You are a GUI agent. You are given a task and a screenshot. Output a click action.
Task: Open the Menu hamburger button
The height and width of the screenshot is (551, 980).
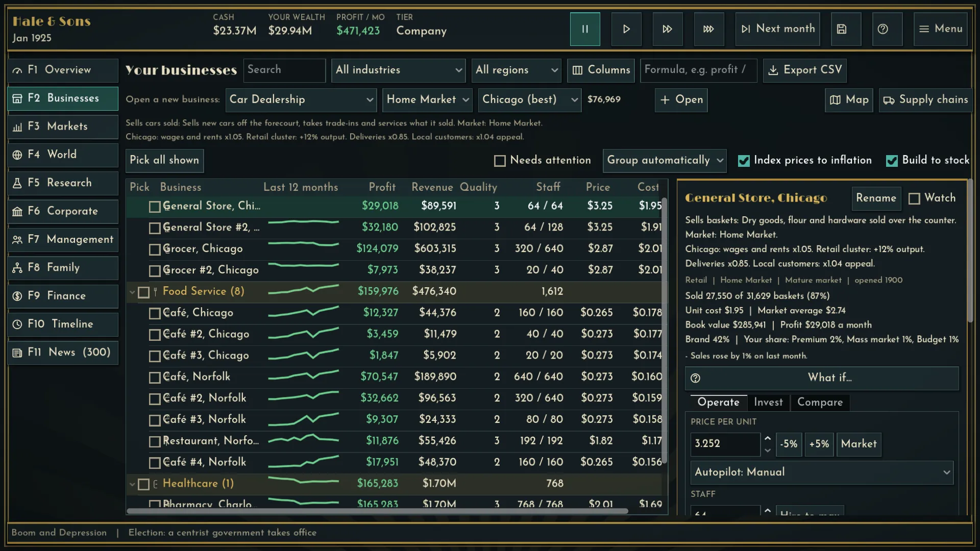click(940, 29)
